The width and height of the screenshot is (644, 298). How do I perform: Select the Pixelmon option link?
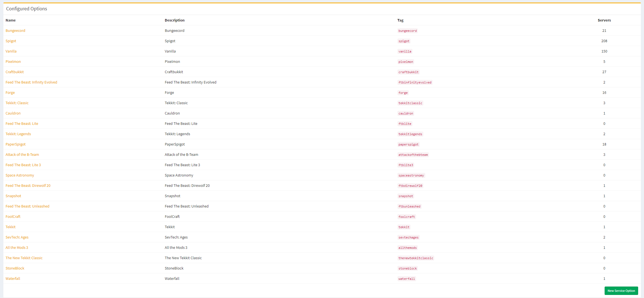(13, 62)
